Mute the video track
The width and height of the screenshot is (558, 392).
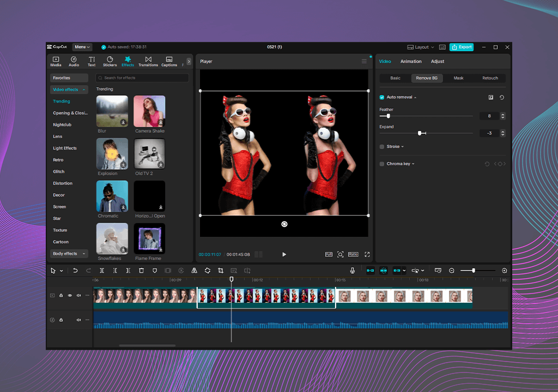pyautogui.click(x=78, y=296)
